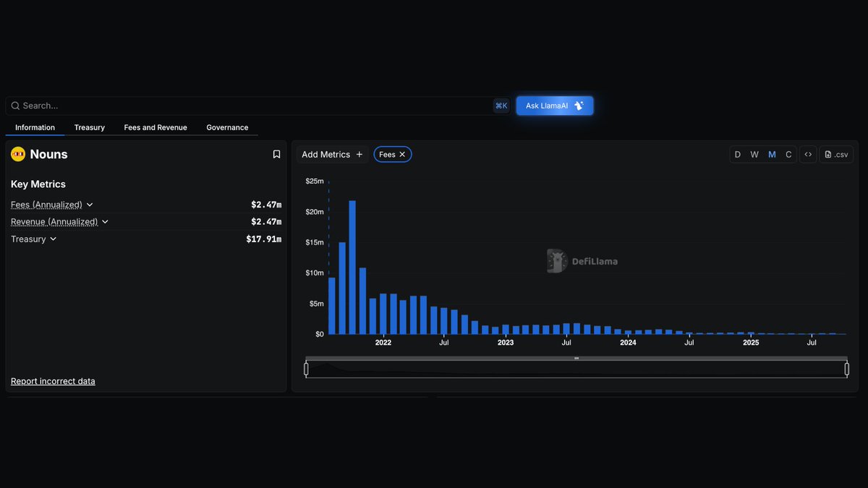This screenshot has height=488, width=868.
Task: Click the search magnifier icon
Action: tap(15, 106)
